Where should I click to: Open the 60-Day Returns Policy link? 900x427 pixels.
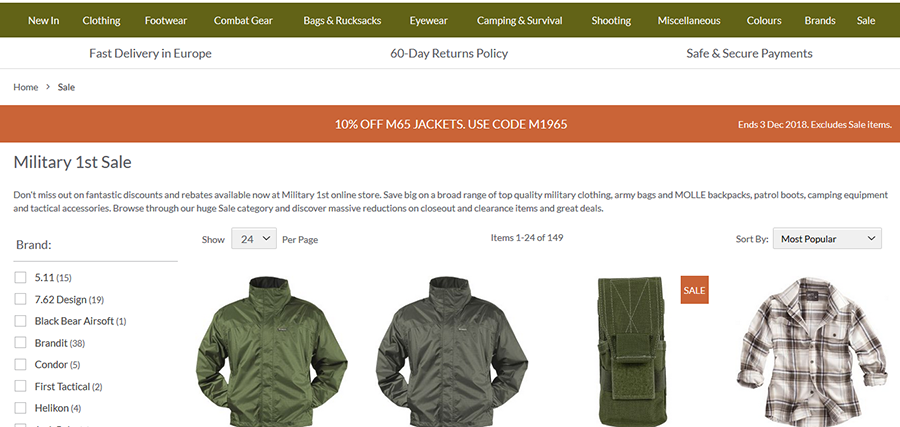pyautogui.click(x=449, y=53)
